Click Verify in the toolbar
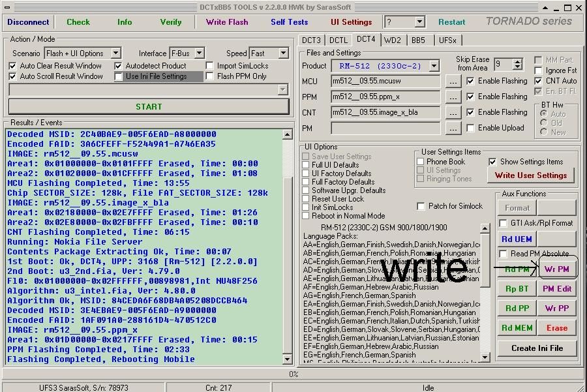The width and height of the screenshot is (587, 392). click(171, 22)
